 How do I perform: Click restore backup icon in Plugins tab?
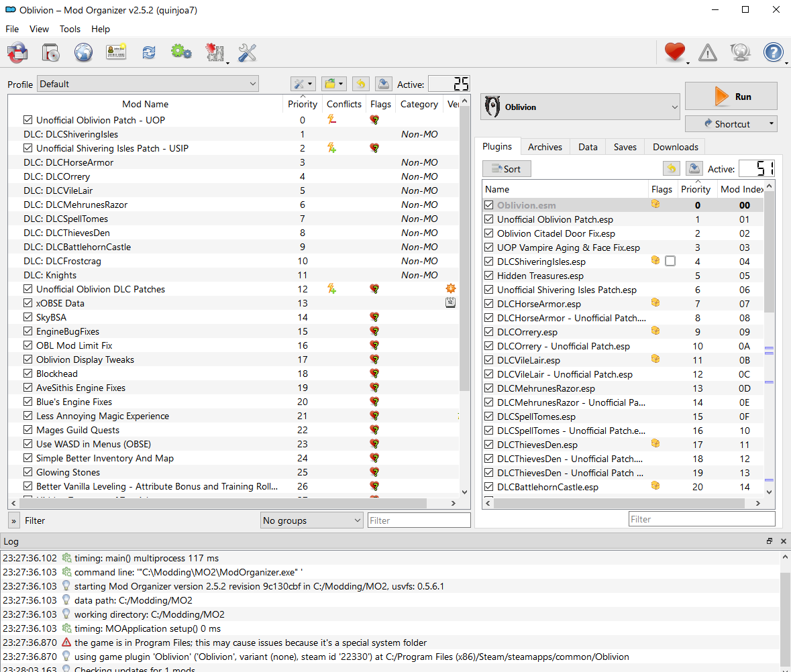(x=672, y=168)
